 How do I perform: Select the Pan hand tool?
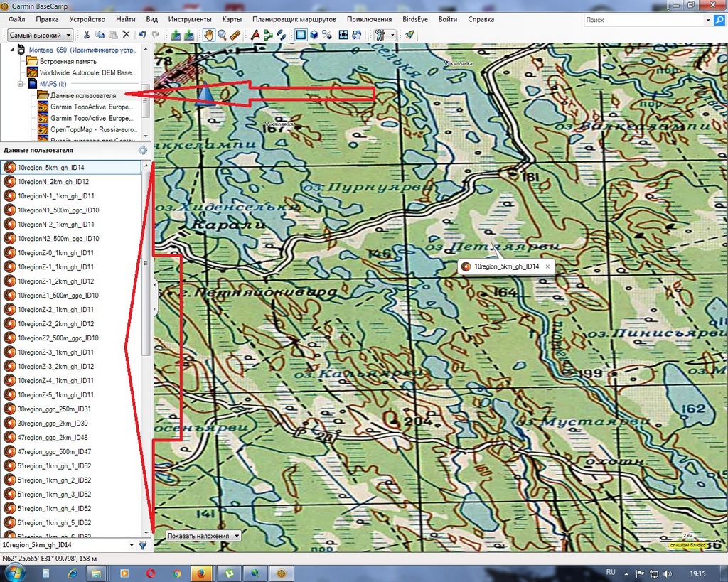[x=209, y=35]
